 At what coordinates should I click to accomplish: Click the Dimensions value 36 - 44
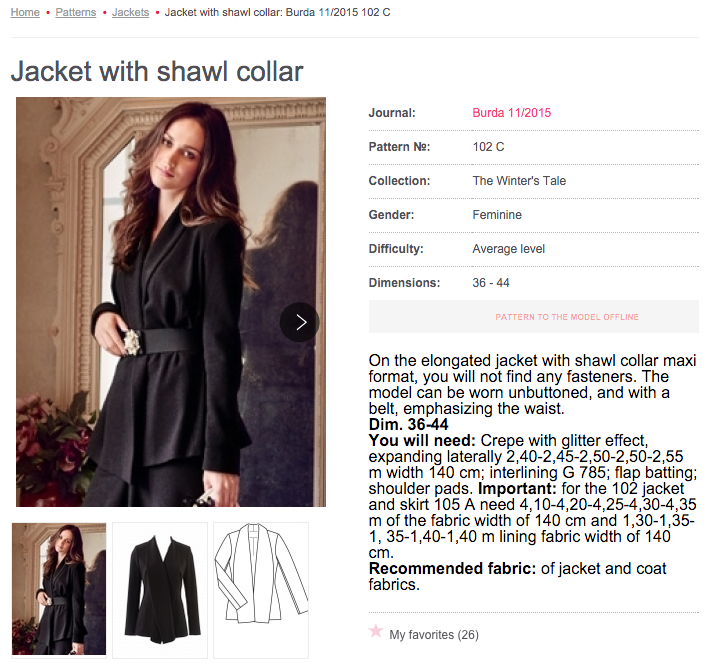coord(490,283)
